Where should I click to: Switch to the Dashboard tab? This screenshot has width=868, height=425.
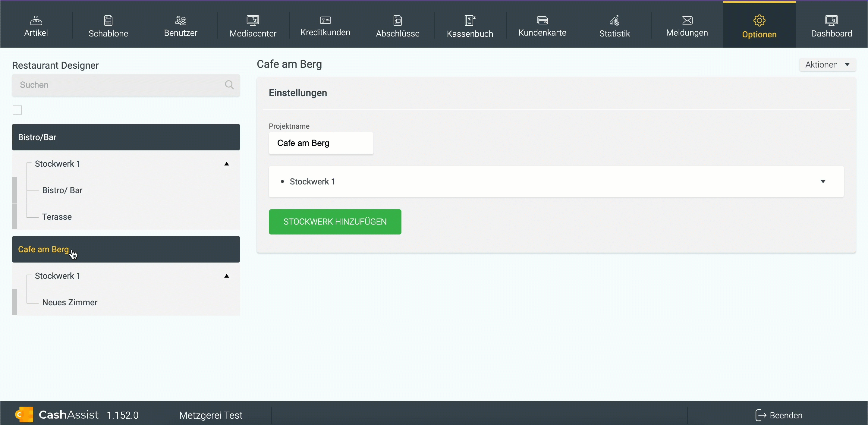click(831, 26)
